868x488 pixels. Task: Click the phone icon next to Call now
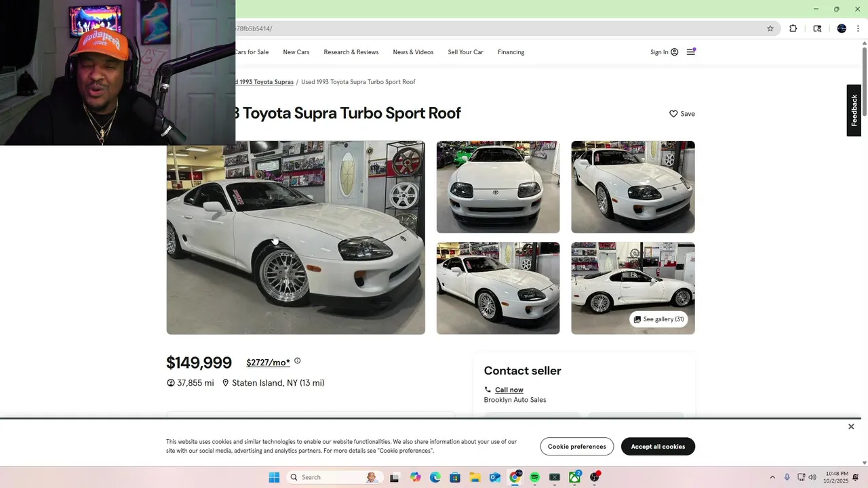tap(488, 390)
